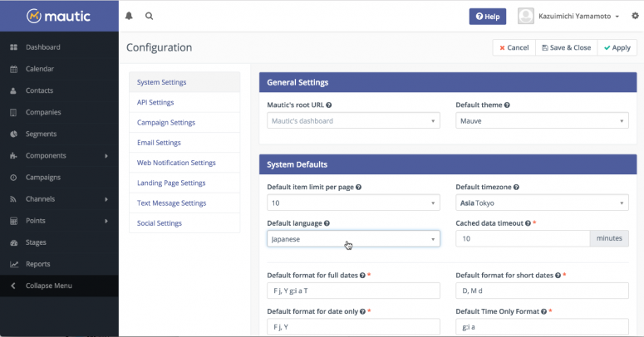The width and height of the screenshot is (644, 337).
Task: Switch to the Email Settings tab
Action: coord(159,143)
